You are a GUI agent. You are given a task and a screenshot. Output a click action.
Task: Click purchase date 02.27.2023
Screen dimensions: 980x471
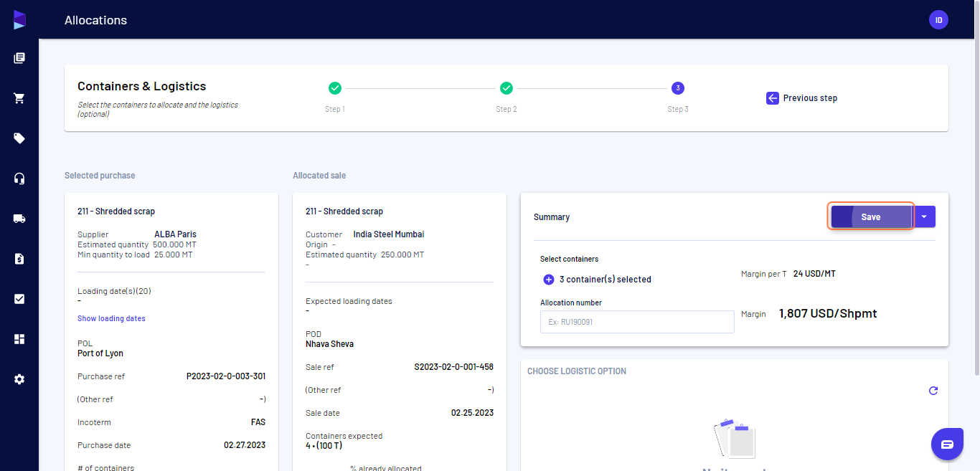point(245,445)
